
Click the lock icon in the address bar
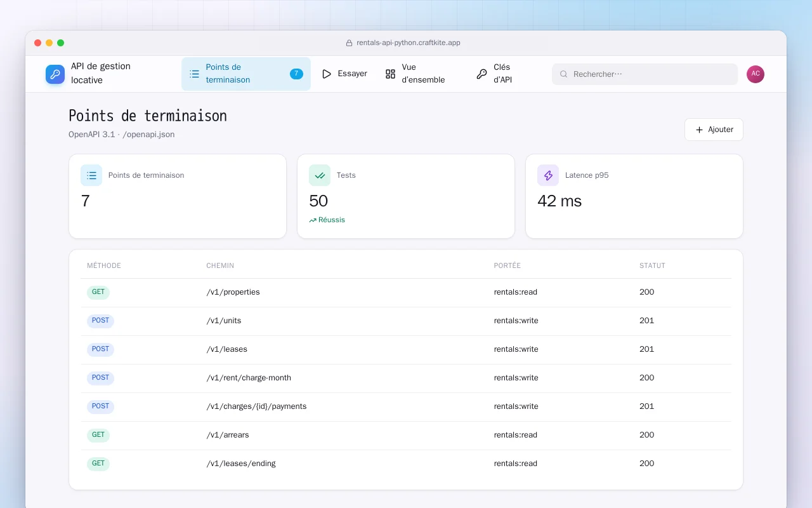point(349,43)
